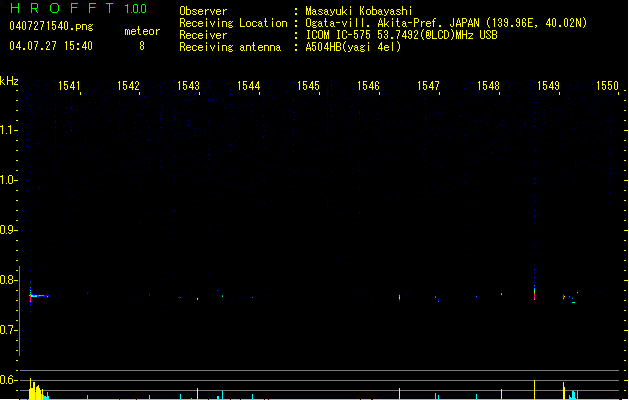Click the meteor count value 8
The height and width of the screenshot is (400, 629).
(142, 46)
